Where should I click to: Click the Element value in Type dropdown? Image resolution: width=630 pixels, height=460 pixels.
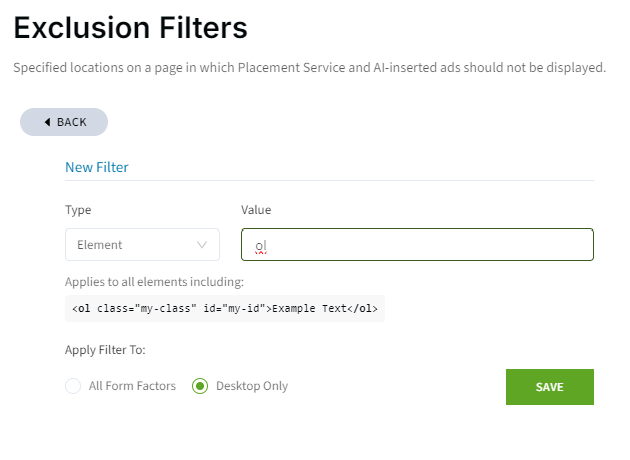click(100, 244)
